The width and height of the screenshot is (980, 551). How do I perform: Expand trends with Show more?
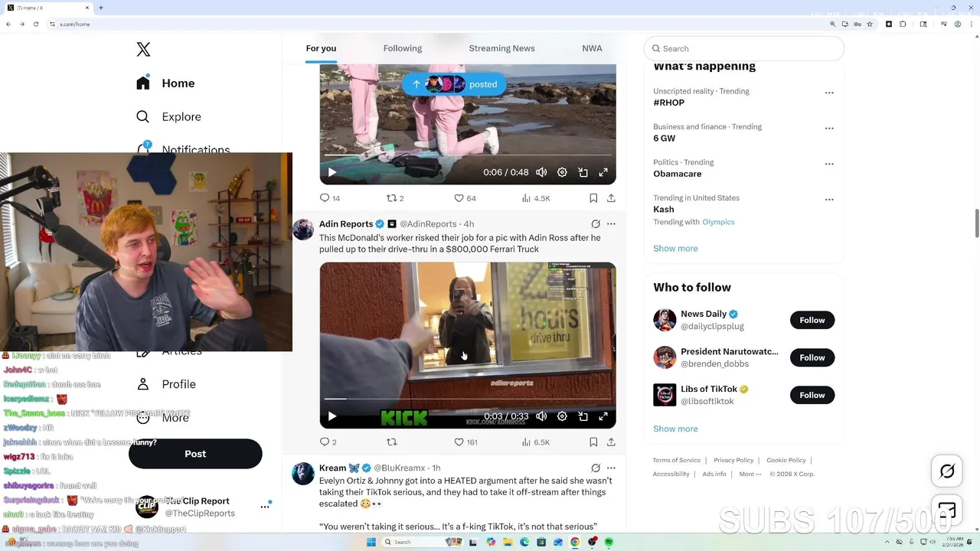675,249
